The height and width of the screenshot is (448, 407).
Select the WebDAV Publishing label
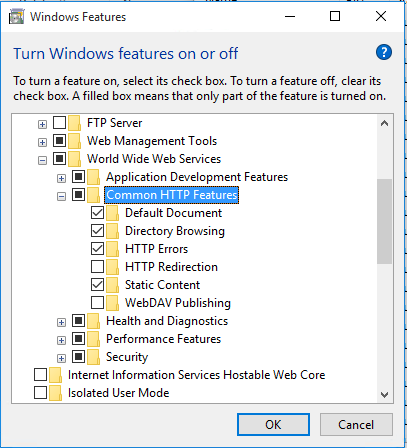(x=178, y=303)
